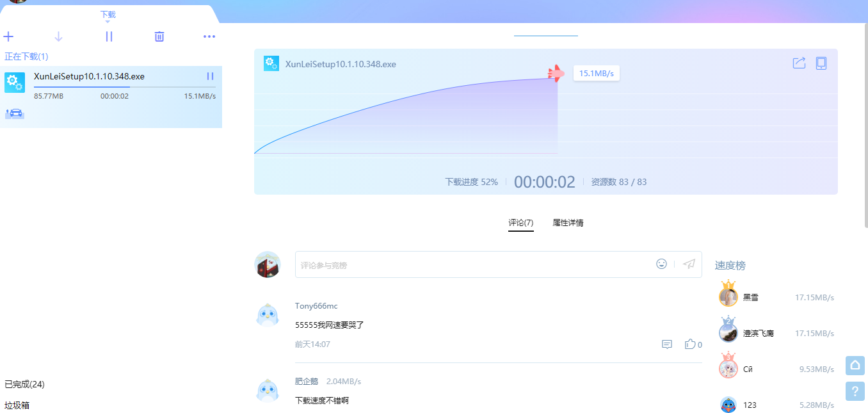Click 黑雪's crowned avatar in the speed ranking
This screenshot has height=413, width=868.
[728, 295]
